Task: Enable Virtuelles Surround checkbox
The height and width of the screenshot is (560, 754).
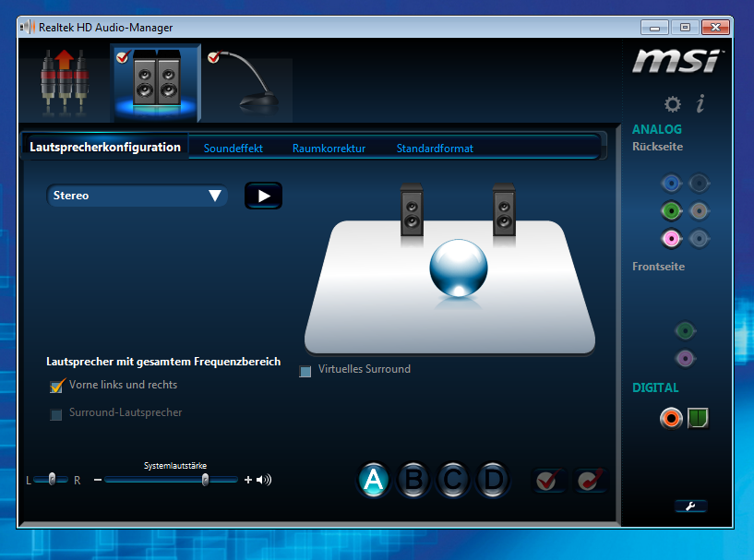Action: [305, 371]
